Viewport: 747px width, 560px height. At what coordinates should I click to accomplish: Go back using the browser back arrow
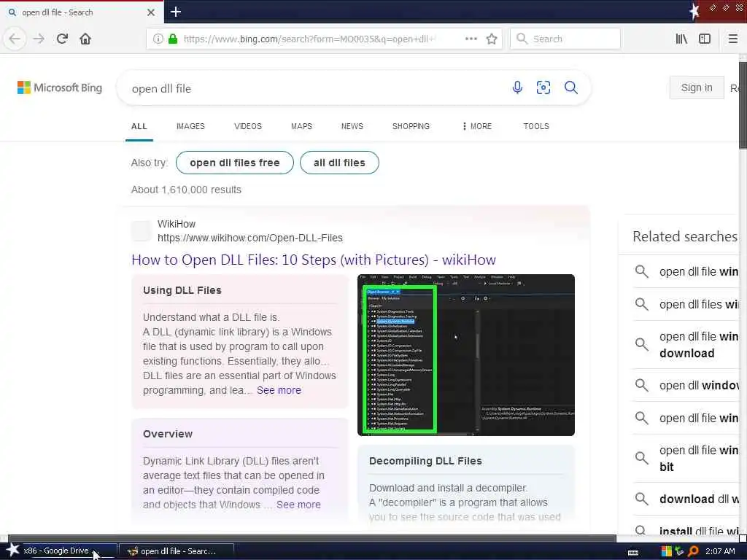coord(15,39)
